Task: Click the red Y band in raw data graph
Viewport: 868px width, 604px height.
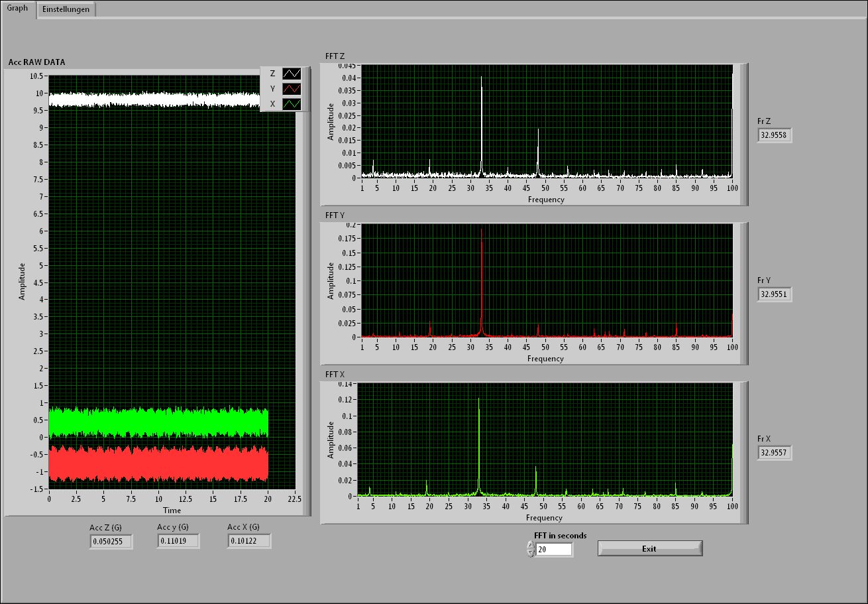Action: (158, 463)
